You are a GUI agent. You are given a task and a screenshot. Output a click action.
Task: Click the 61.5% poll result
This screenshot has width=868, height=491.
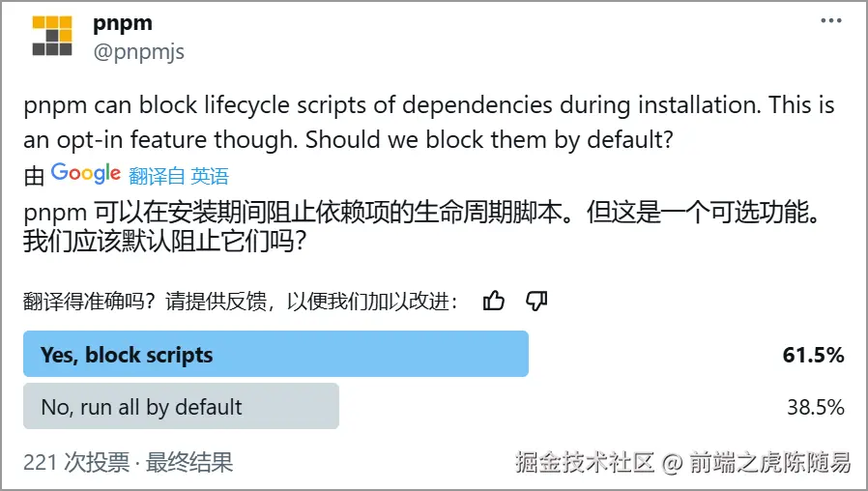click(813, 355)
